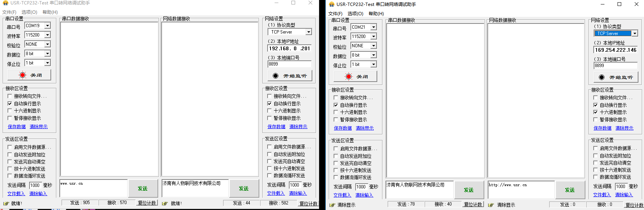Click 清除显示 link in right window's serial receive settings
This screenshot has width=644, height=210.
pyautogui.click(x=365, y=128)
